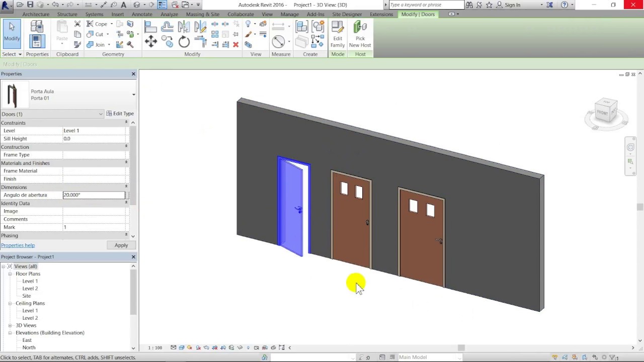The image size is (644, 362).
Task: Click the Undo arrow
Action: 55,5
